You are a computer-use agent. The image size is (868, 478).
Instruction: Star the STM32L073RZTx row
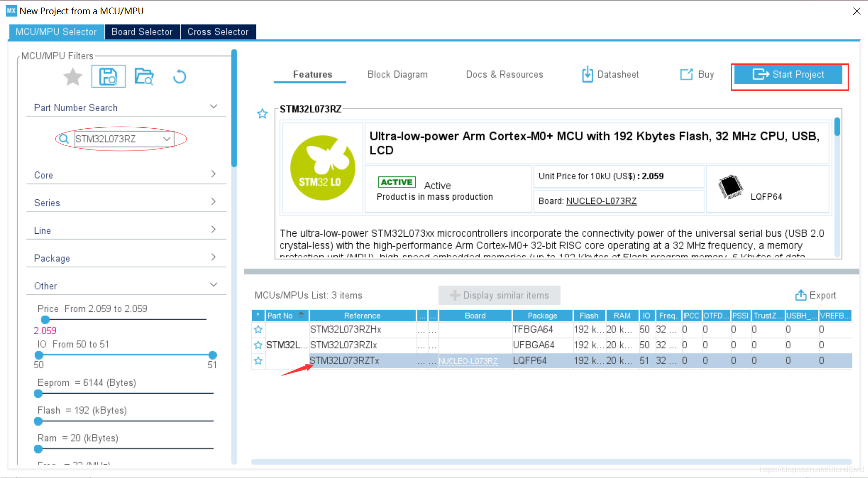point(258,361)
